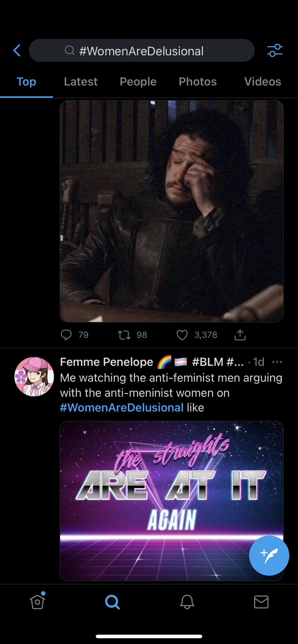
Task: Tap the reply bubble icon with 79
Action: tap(66, 335)
